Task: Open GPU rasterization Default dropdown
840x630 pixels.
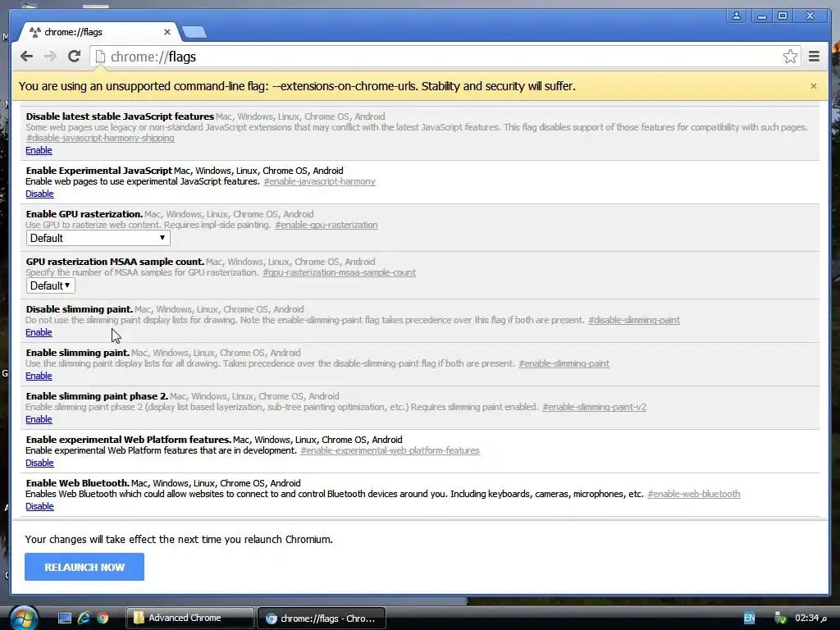Action: (x=98, y=239)
